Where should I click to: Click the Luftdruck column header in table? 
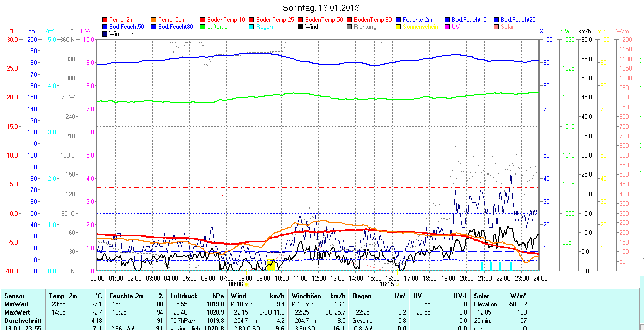click(183, 296)
